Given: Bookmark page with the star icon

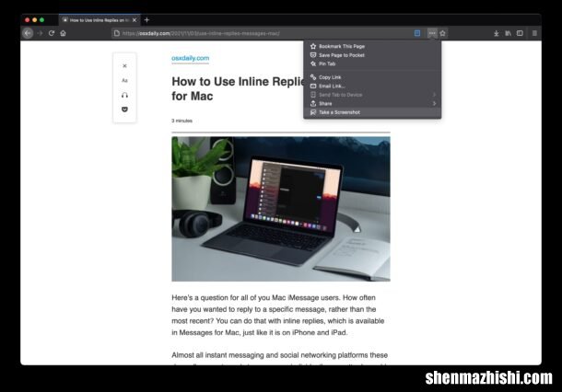Looking at the screenshot, I should pos(442,33).
